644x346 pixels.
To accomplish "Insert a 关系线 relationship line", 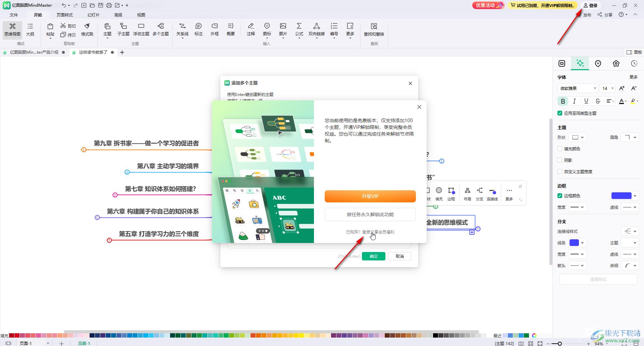I will (182, 30).
